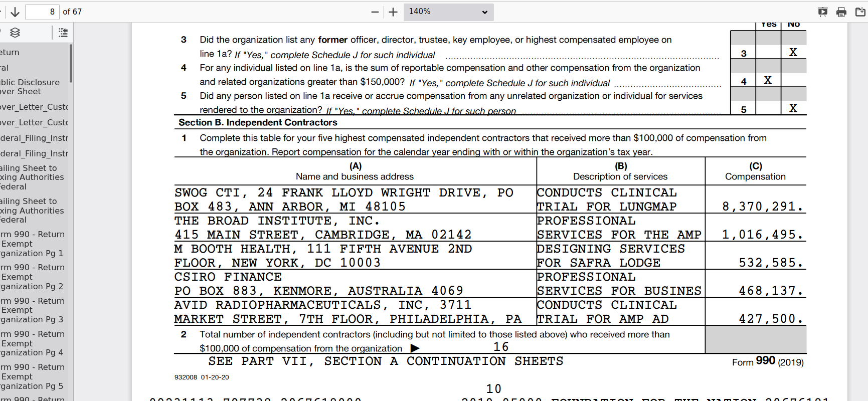The width and height of the screenshot is (868, 401).
Task: Click '(C) Compensation' column header
Action: pos(755,171)
